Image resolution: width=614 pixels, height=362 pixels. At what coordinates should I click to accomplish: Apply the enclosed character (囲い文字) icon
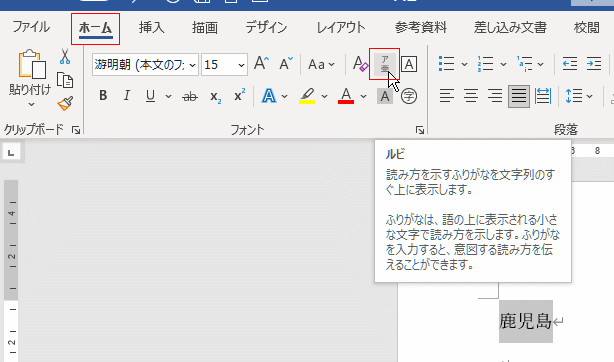(x=409, y=96)
